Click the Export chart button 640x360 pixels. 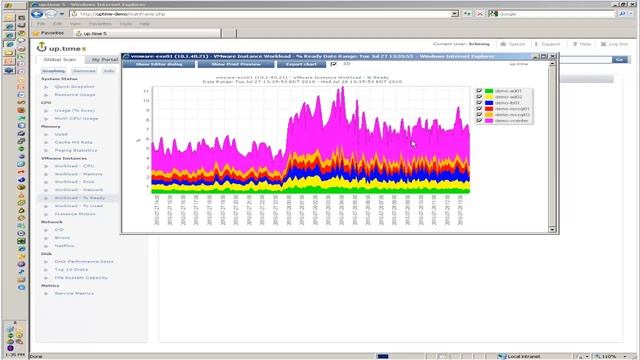tap(301, 64)
